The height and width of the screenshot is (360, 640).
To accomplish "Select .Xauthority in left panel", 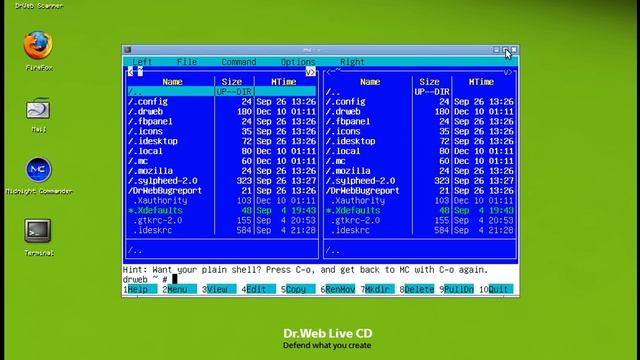I will pyautogui.click(x=222, y=200).
